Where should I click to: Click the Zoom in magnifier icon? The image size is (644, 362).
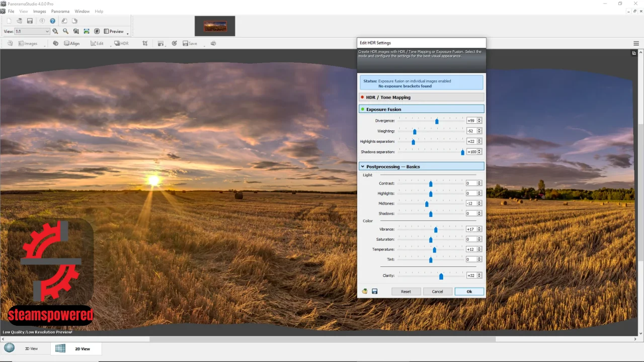point(55,31)
